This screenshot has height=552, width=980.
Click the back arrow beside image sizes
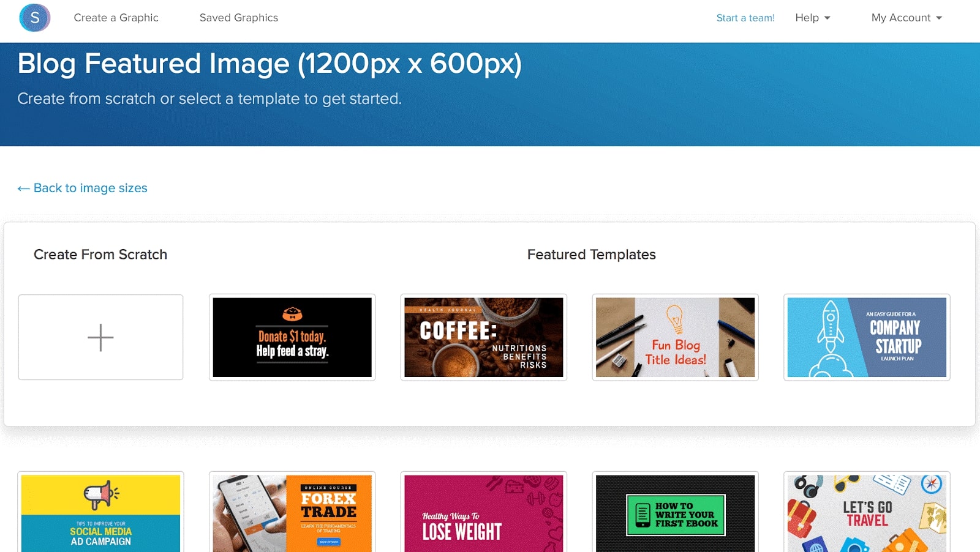[x=23, y=188]
